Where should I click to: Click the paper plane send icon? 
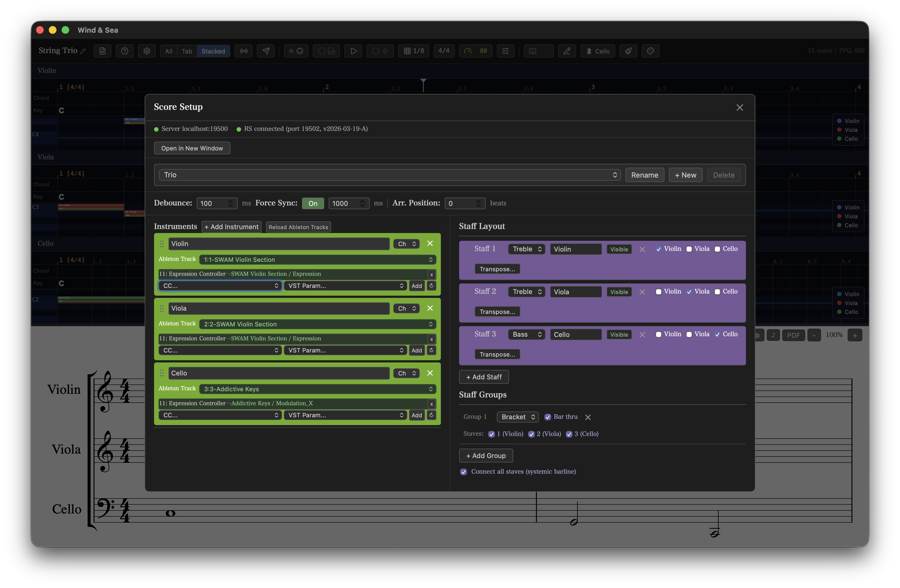click(x=266, y=51)
